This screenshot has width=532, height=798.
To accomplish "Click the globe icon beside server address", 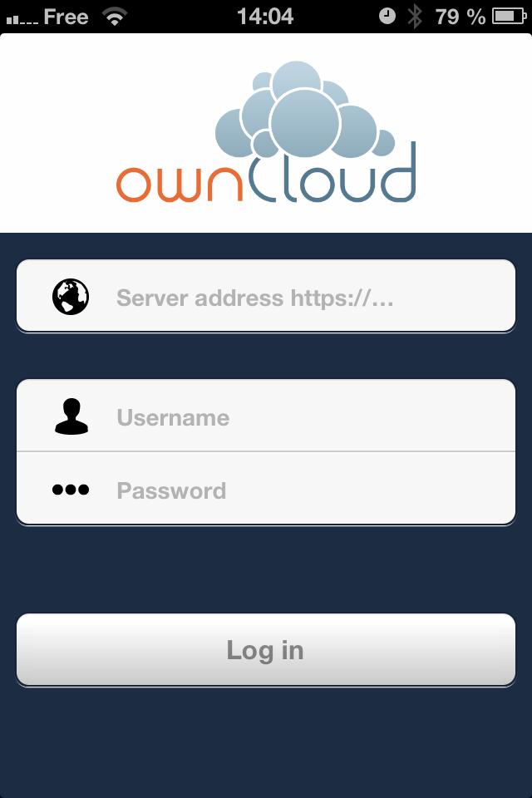I will pyautogui.click(x=71, y=297).
